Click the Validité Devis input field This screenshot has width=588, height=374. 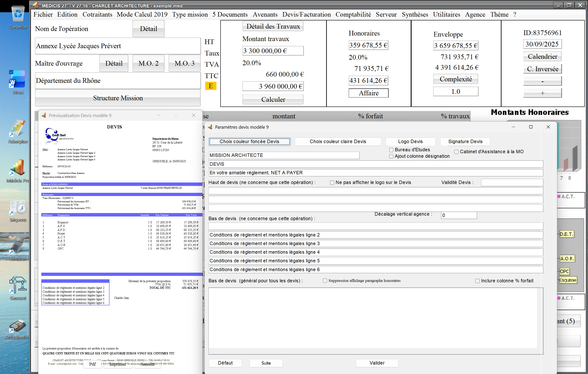pos(512,182)
